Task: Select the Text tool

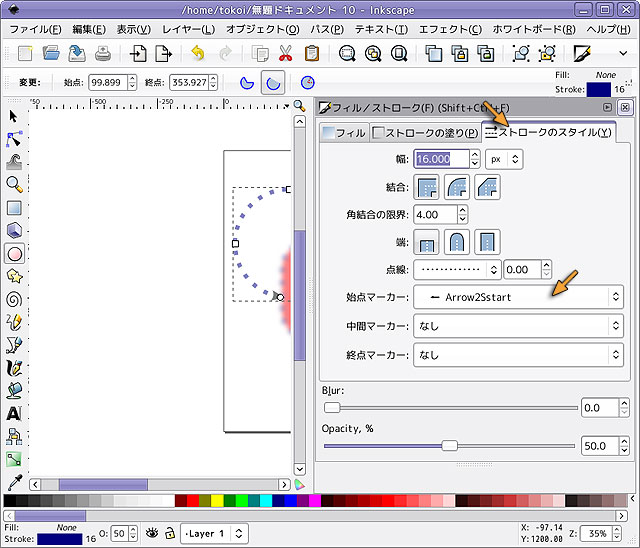Action: tap(14, 413)
